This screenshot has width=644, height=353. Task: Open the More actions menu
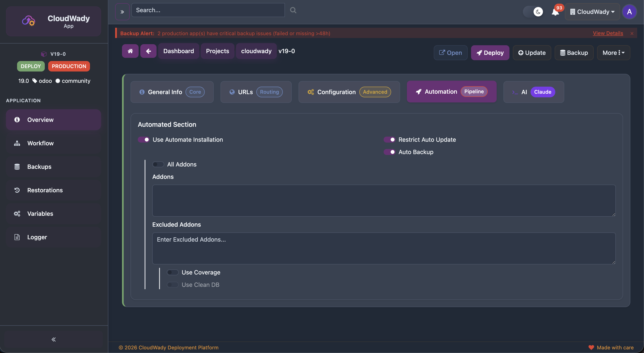coord(613,53)
